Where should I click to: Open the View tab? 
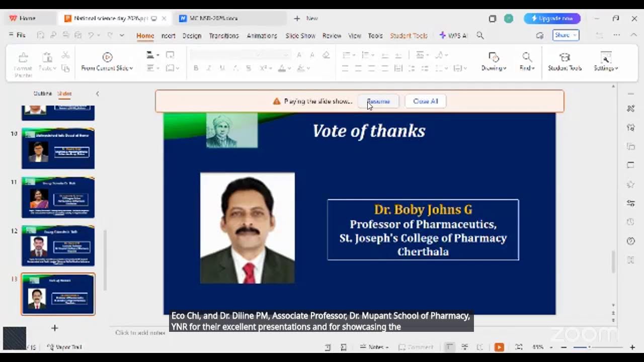[355, 36]
